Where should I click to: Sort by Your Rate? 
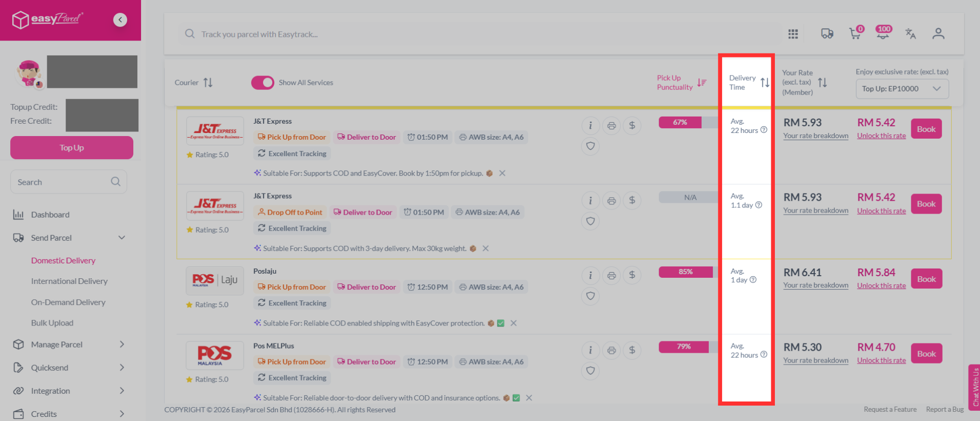click(823, 83)
